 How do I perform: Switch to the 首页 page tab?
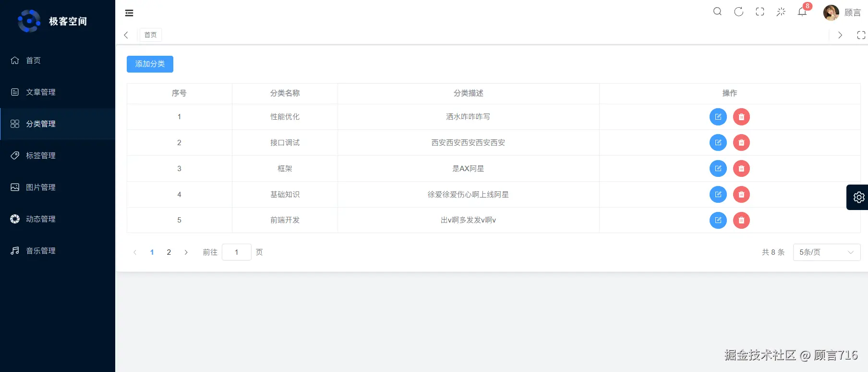[x=151, y=35]
